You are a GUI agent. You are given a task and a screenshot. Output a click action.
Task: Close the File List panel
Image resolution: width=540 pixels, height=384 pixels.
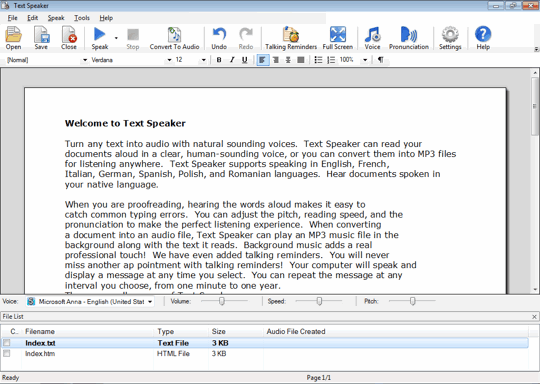[534, 316]
